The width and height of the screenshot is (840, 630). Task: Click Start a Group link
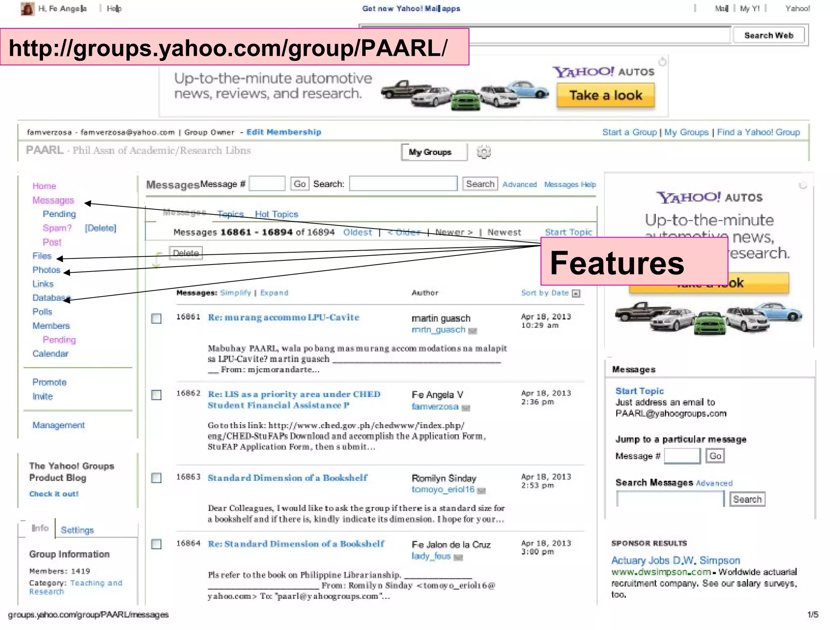(629, 132)
